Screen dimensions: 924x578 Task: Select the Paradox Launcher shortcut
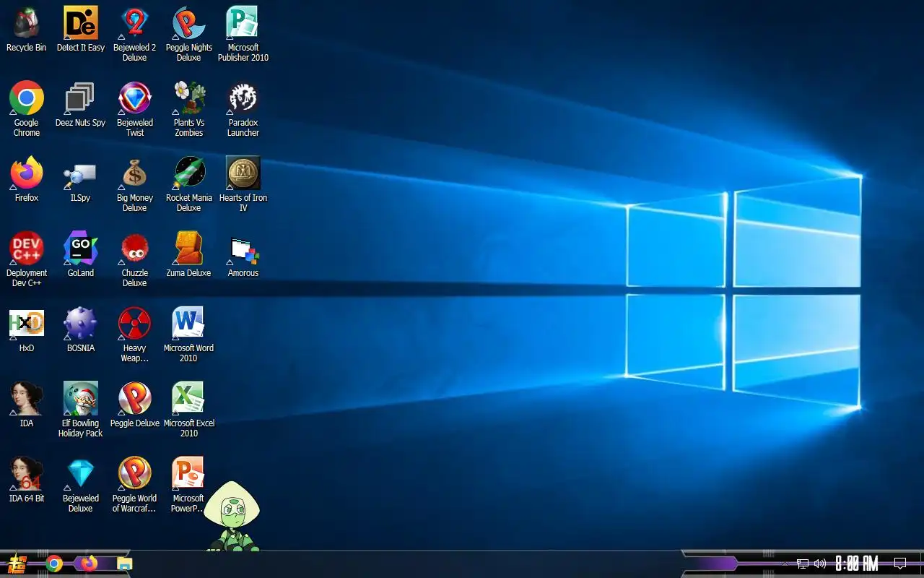(x=243, y=108)
